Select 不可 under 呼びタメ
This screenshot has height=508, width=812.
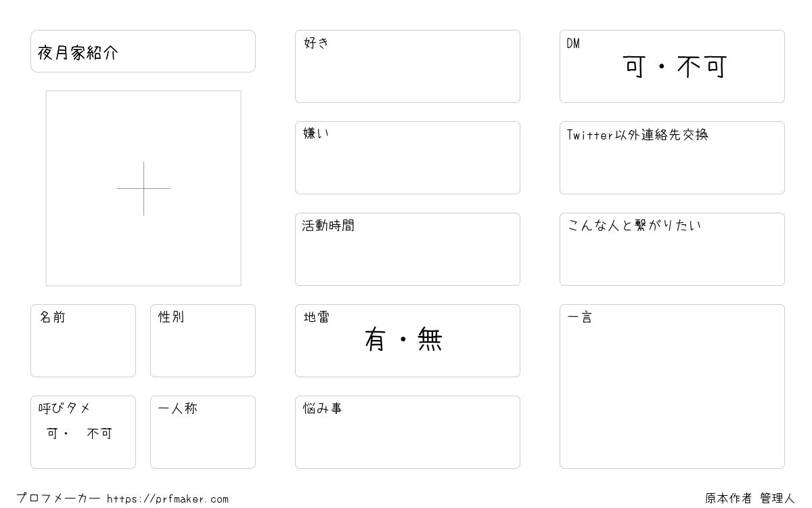(x=99, y=433)
